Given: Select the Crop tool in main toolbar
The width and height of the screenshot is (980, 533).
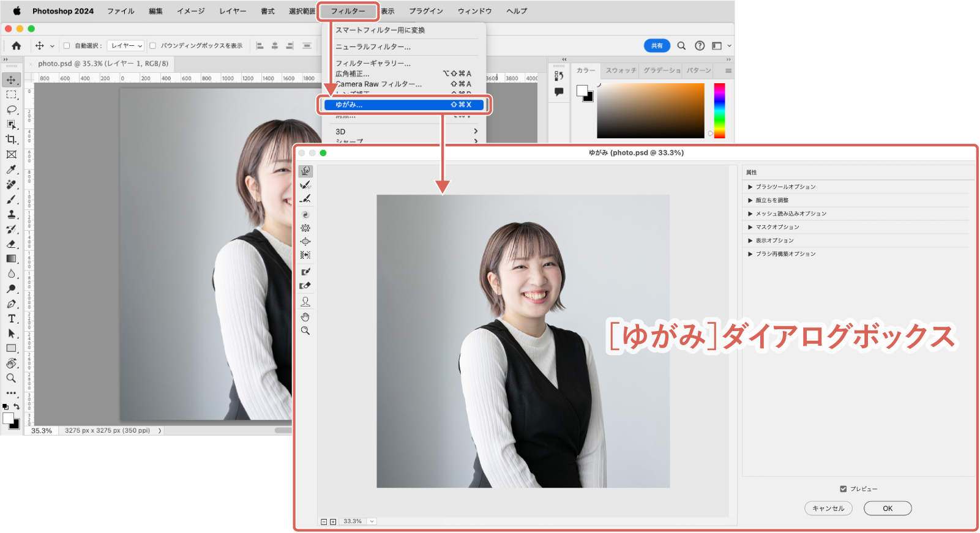Looking at the screenshot, I should (x=12, y=140).
